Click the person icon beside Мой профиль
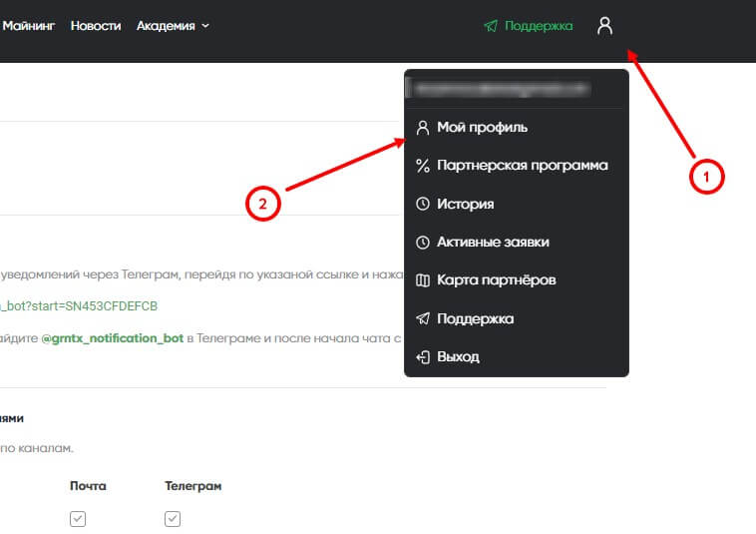 [423, 128]
